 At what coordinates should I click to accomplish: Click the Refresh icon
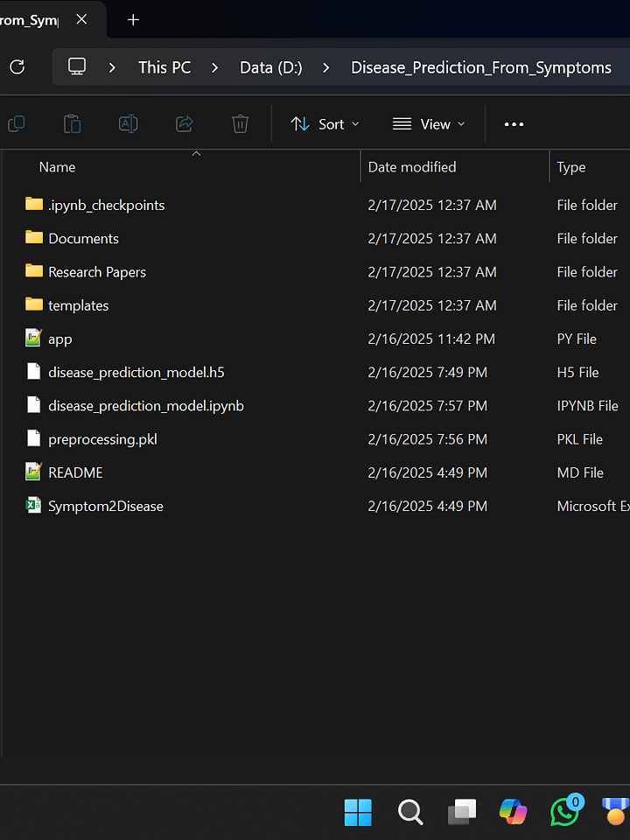point(17,67)
